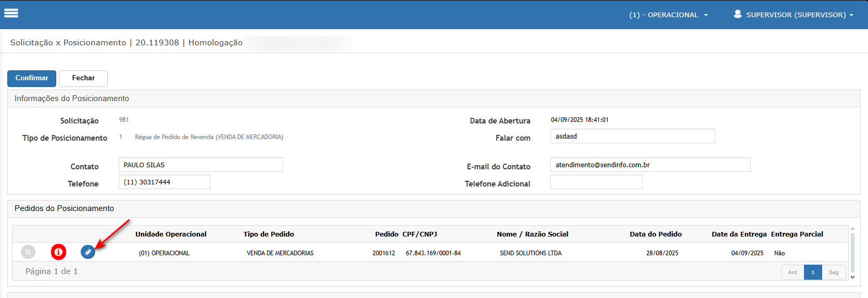Image resolution: width=868 pixels, height=298 pixels.
Task: Go to previous page with Ant
Action: click(792, 272)
